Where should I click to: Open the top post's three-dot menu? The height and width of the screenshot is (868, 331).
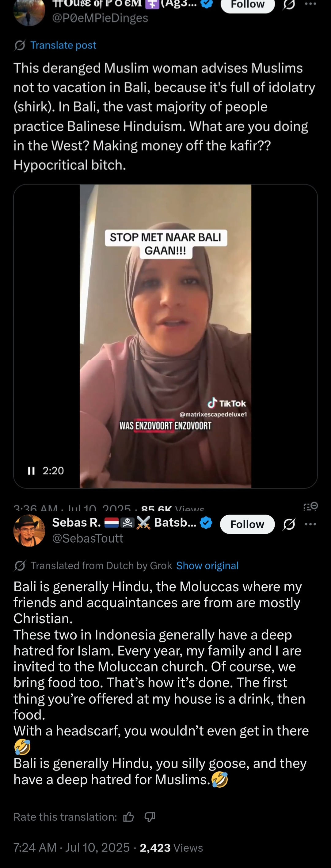click(x=310, y=4)
